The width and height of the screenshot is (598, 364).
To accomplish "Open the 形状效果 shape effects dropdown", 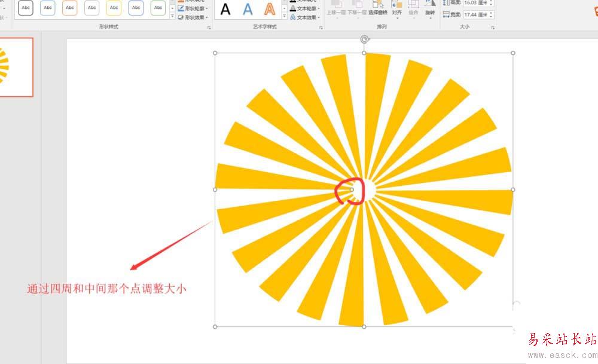I will coord(193,17).
